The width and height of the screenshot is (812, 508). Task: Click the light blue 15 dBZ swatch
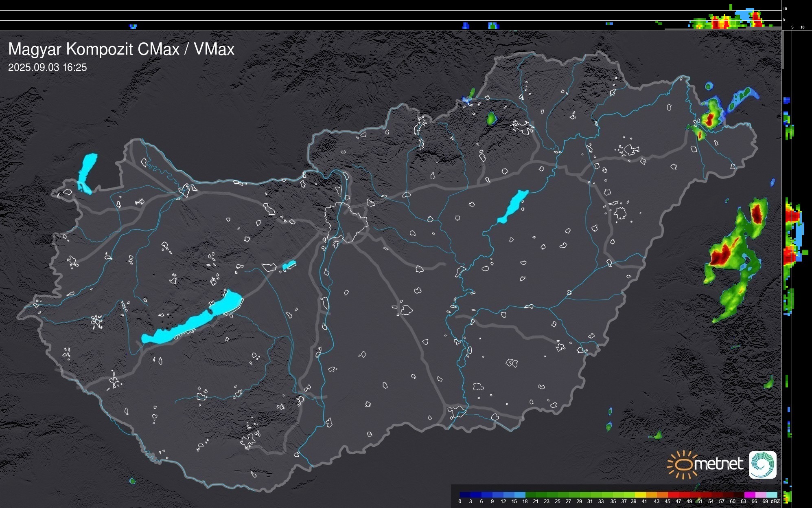point(520,495)
